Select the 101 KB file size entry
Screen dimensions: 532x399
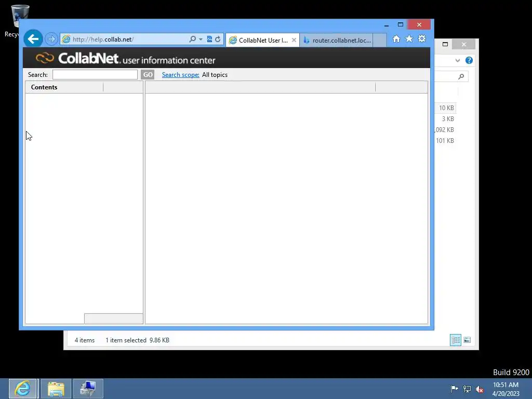tap(445, 140)
